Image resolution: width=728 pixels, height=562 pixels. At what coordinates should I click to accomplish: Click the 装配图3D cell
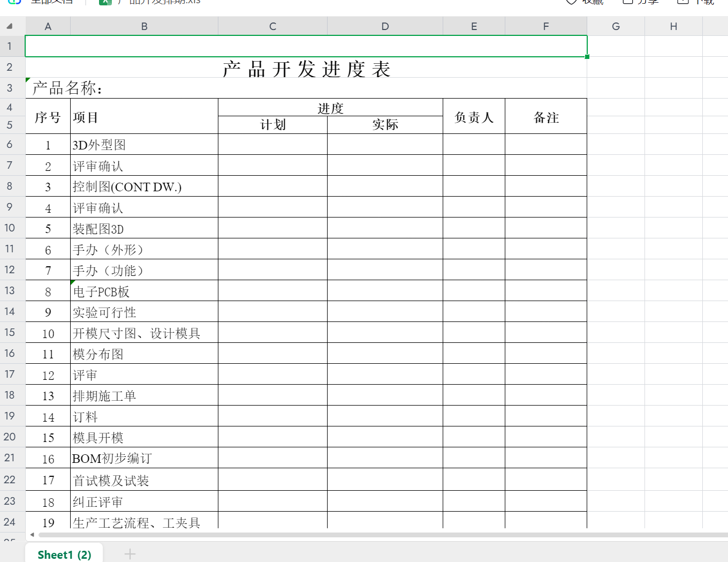pos(145,228)
